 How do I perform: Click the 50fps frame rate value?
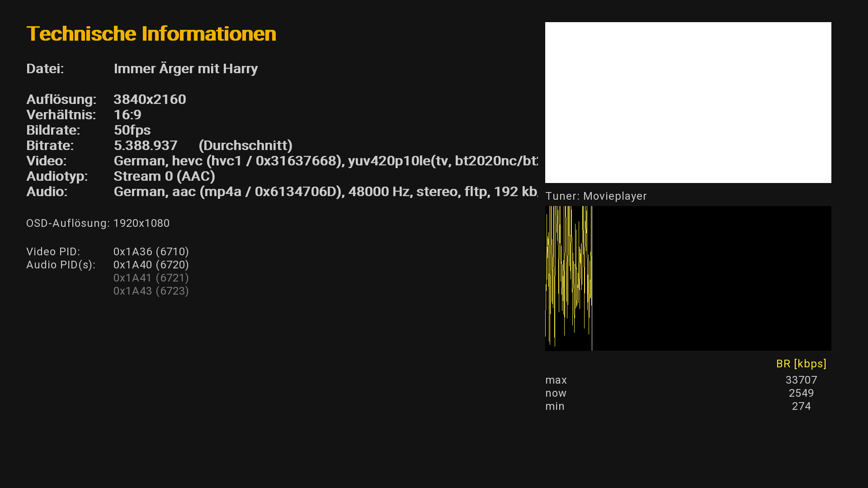pos(132,130)
